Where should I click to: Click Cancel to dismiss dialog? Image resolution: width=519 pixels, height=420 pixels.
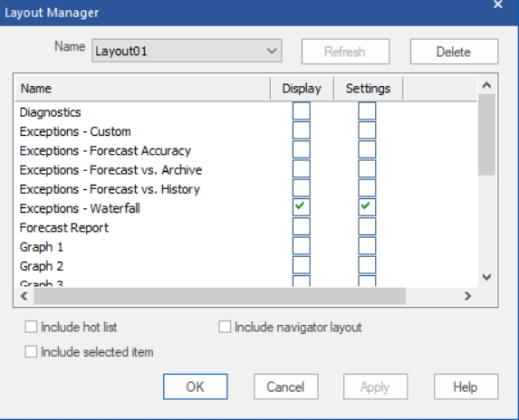coord(285,387)
